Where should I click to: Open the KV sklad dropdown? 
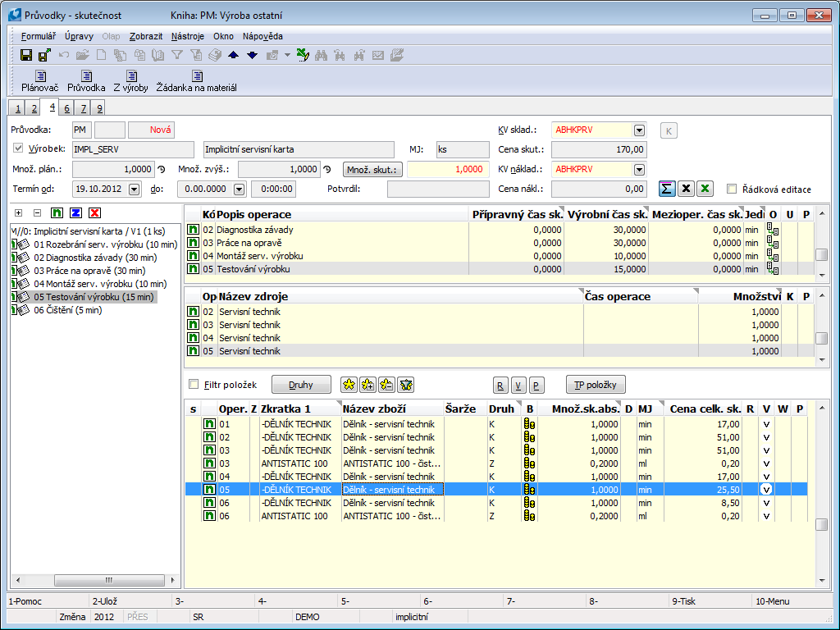coord(639,130)
